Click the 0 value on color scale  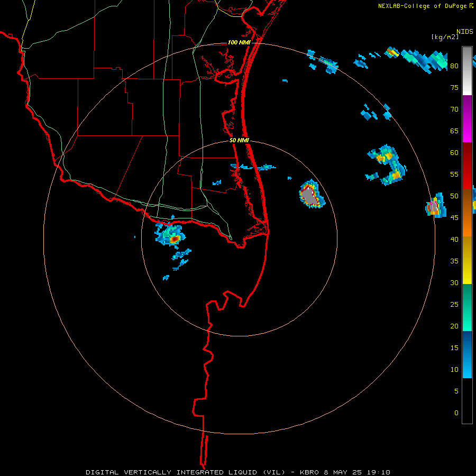click(x=456, y=413)
